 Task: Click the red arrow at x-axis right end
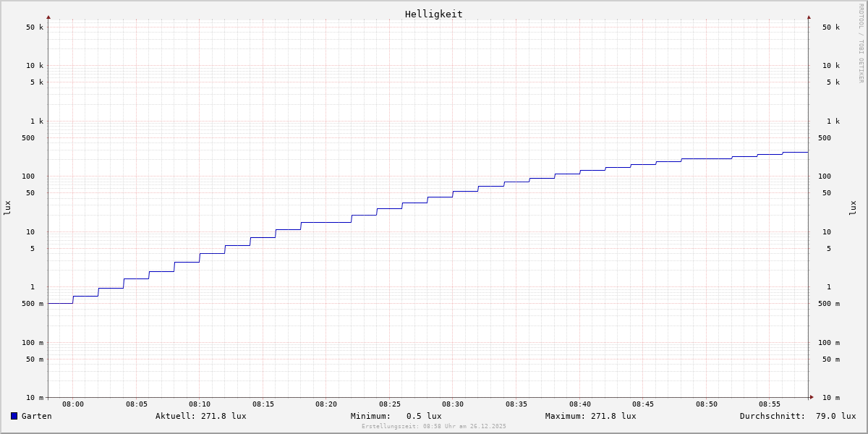coord(812,397)
